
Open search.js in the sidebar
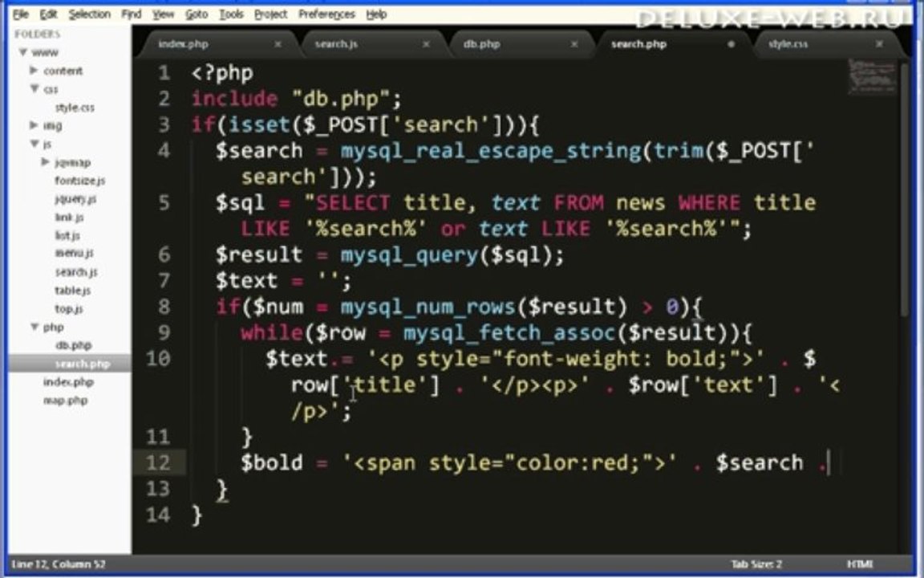click(76, 272)
